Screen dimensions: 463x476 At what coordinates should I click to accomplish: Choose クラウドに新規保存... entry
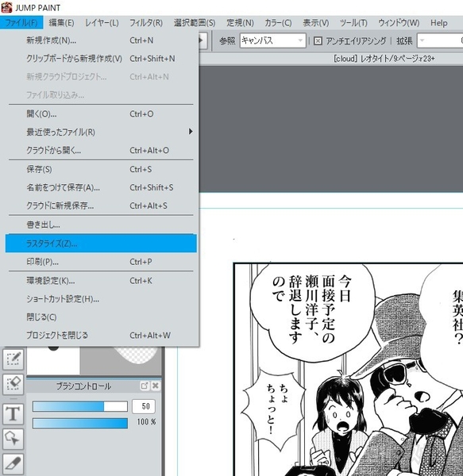[x=101, y=205]
